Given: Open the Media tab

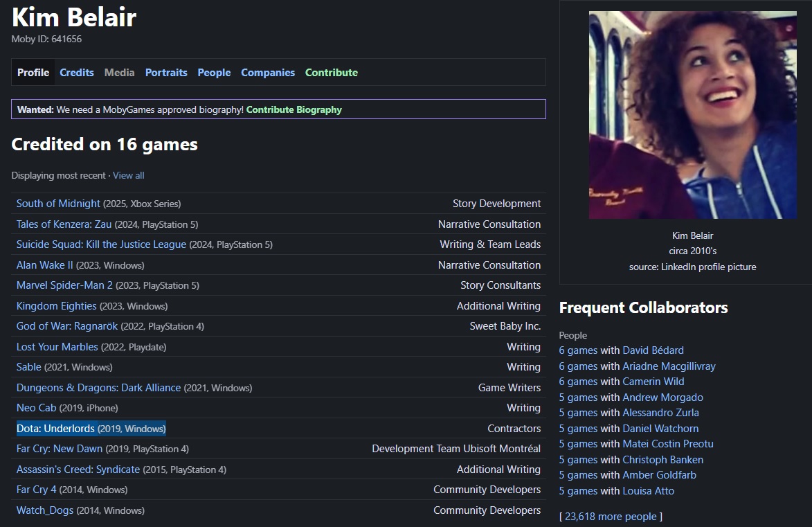Looking at the screenshot, I should click(x=119, y=73).
